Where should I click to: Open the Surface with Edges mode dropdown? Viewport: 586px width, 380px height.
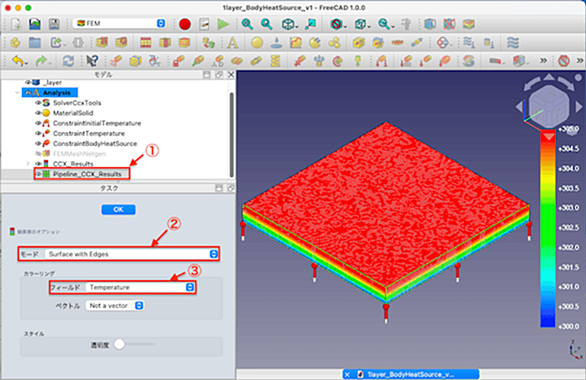pyautogui.click(x=132, y=254)
